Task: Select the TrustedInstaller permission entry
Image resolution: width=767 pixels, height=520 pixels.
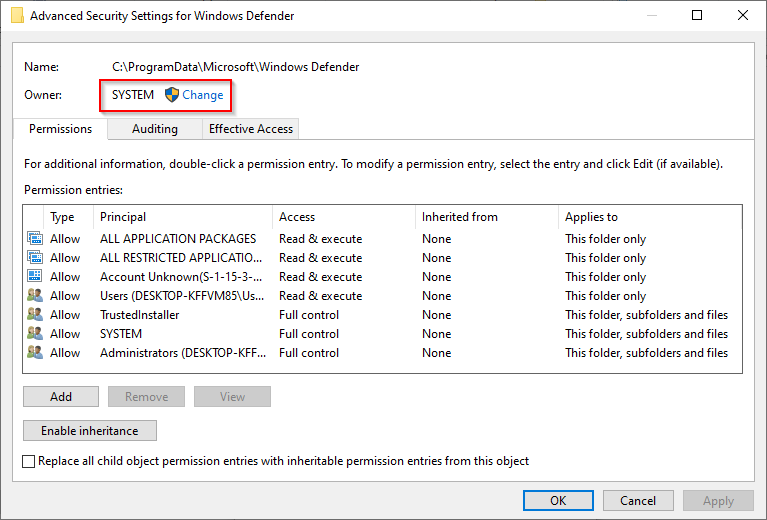Action: 139,315
